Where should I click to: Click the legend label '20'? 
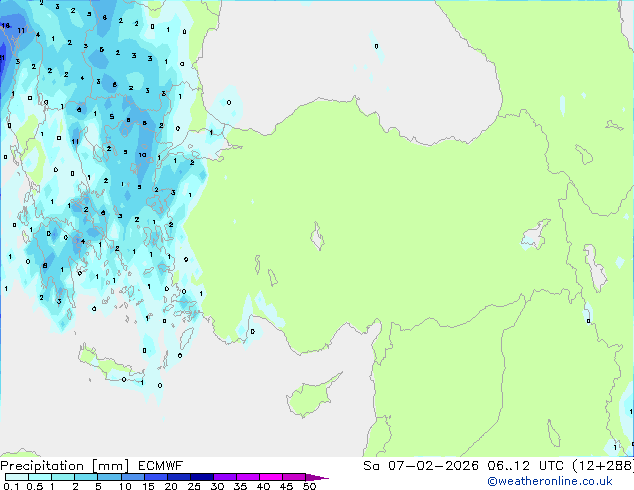pos(171,486)
